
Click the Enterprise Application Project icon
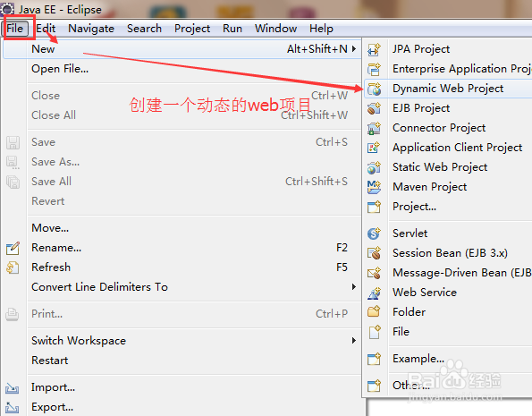(374, 69)
